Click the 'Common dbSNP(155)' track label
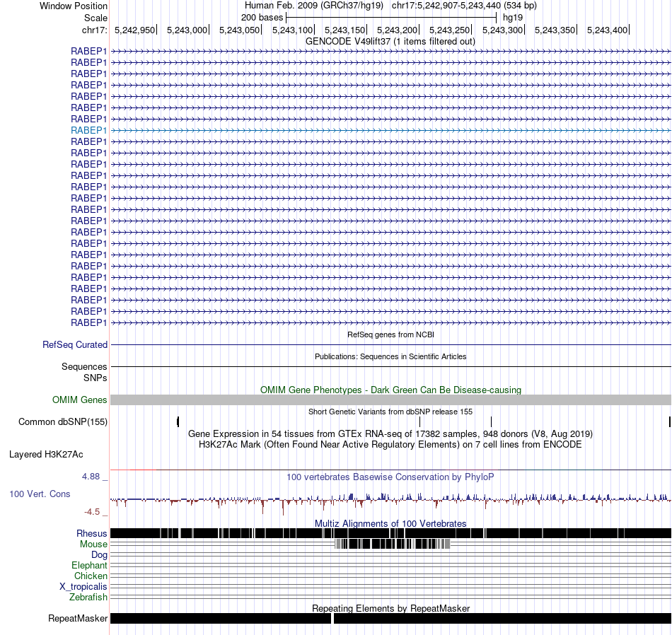Image resolution: width=672 pixels, height=635 pixels. click(62, 421)
